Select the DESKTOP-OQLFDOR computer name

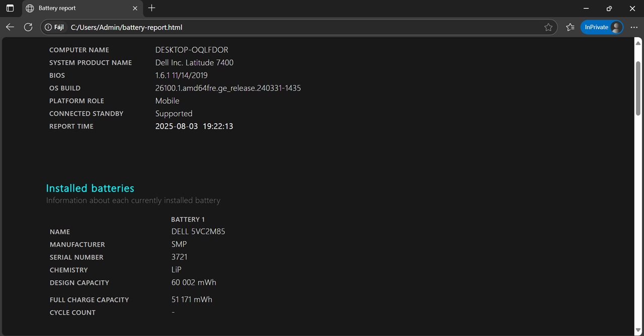(192, 50)
